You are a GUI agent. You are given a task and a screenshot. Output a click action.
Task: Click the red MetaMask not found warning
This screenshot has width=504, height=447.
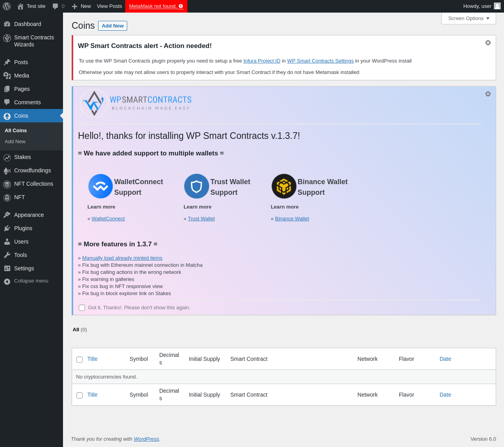(x=156, y=6)
